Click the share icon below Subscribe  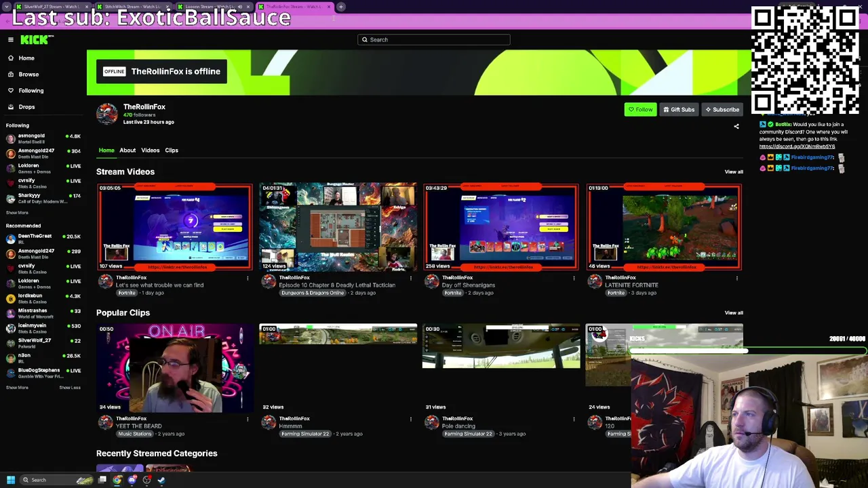coord(736,126)
